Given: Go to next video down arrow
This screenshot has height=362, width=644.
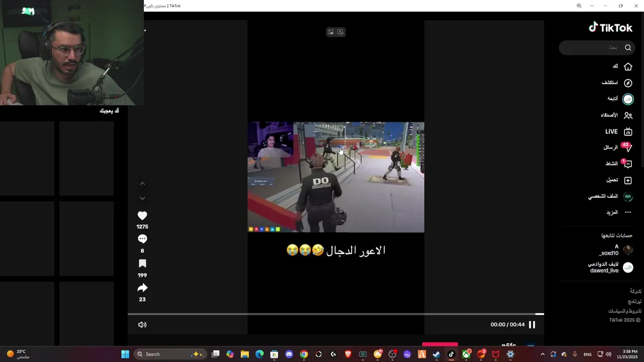Looking at the screenshot, I should pos(142,198).
